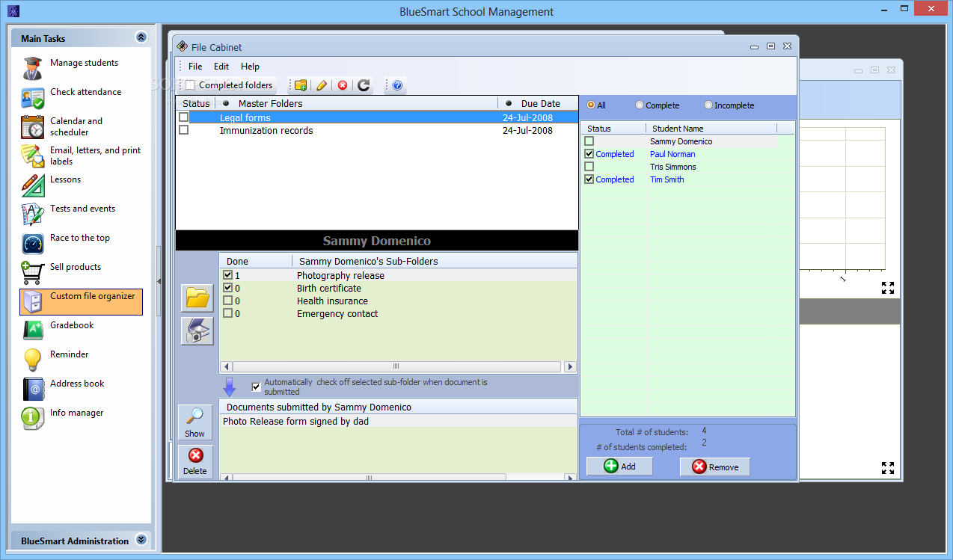
Task: Sort by Student Name column header
Action: point(711,129)
